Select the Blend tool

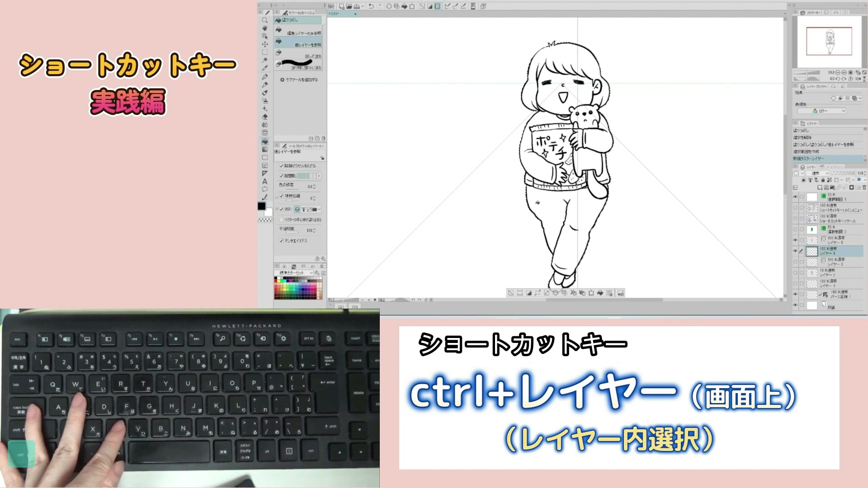[265, 125]
